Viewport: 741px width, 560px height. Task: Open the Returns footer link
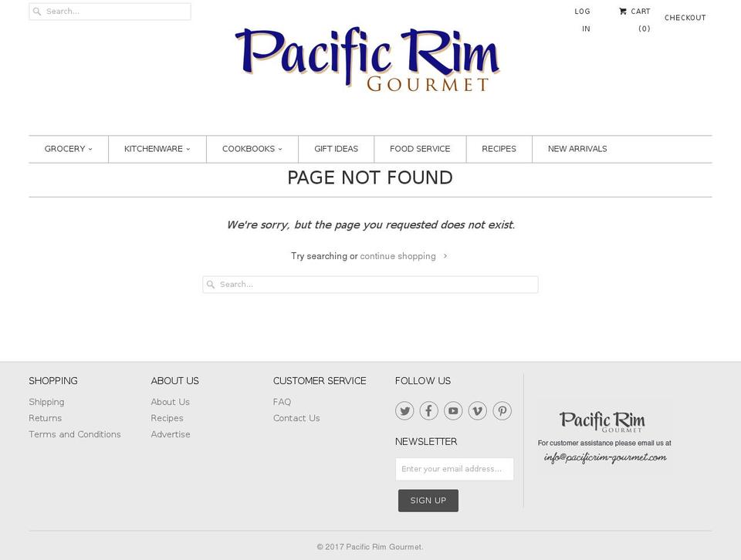pyautogui.click(x=46, y=418)
